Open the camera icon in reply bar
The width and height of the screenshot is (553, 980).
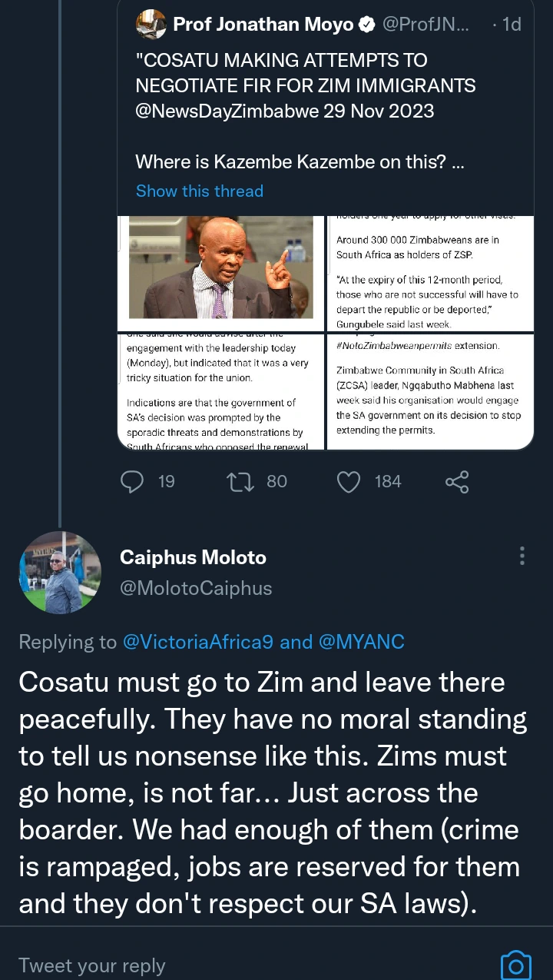point(516,965)
